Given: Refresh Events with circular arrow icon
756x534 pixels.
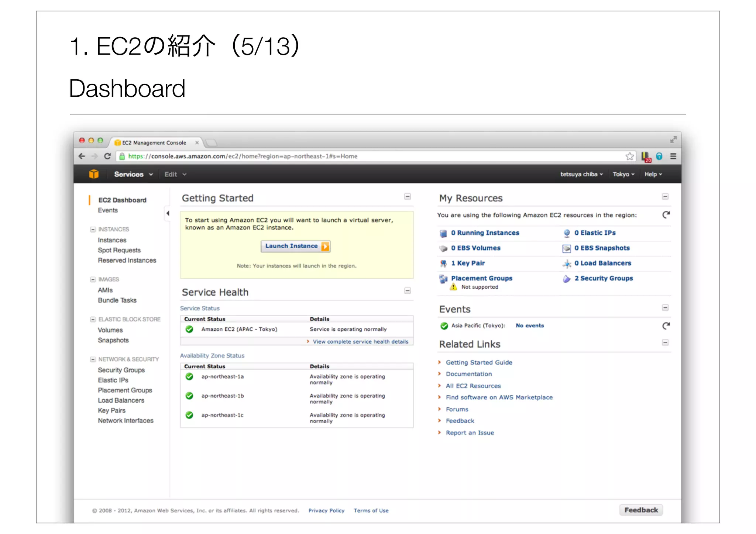Looking at the screenshot, I should (666, 325).
